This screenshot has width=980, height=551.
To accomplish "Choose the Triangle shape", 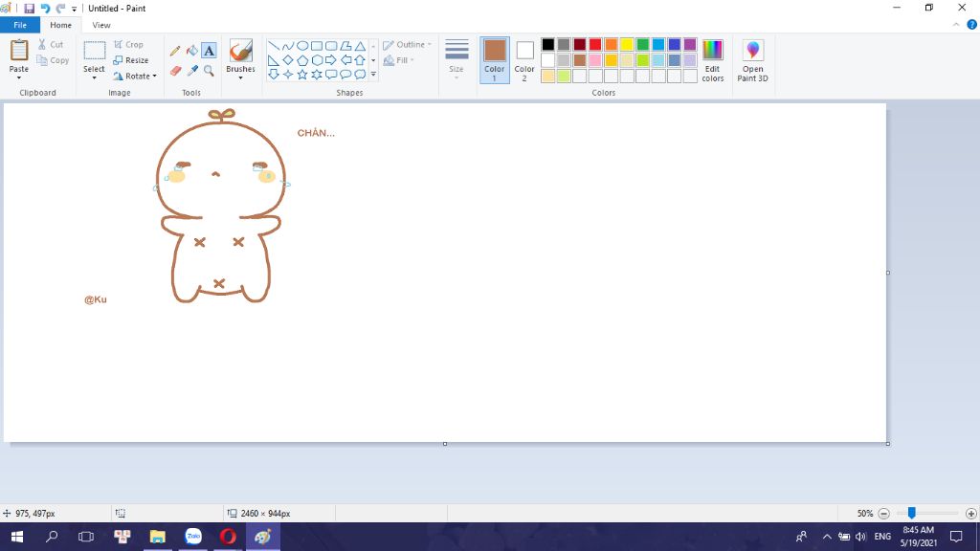I will click(360, 46).
